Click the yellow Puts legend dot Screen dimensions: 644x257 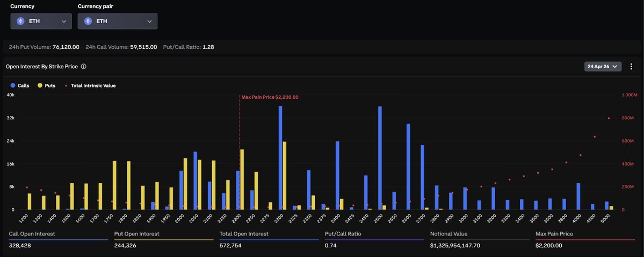[40, 85]
